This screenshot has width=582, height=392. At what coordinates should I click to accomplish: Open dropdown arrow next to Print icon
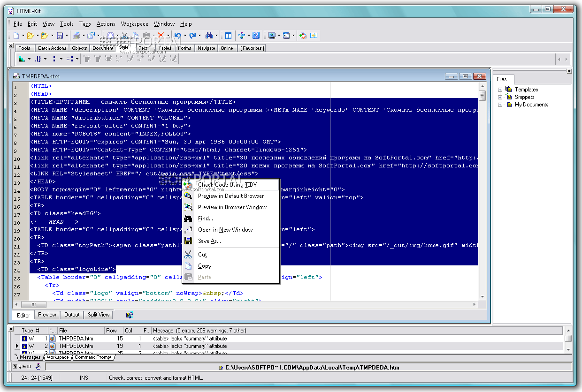[x=83, y=36]
